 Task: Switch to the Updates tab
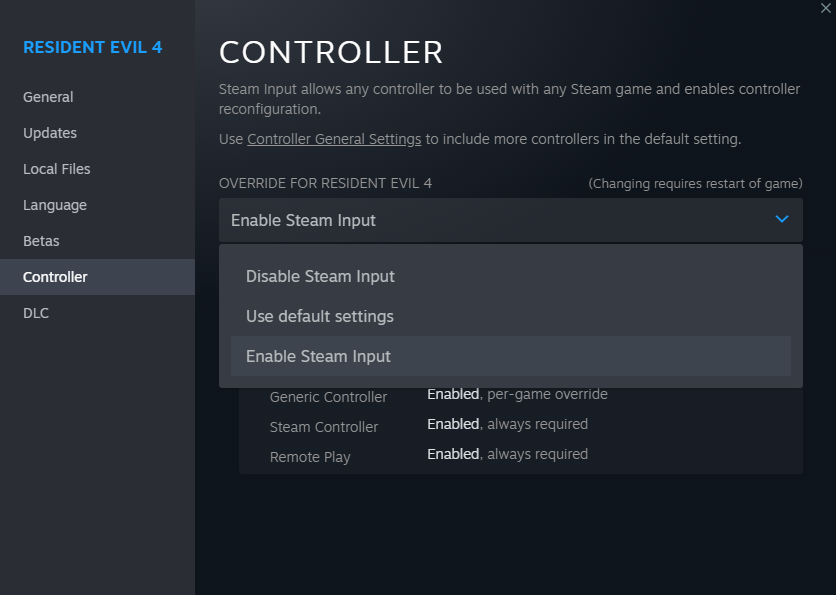tap(50, 133)
